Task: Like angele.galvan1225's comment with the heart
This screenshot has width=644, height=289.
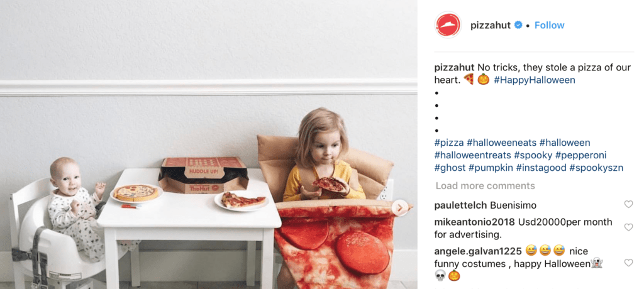Action: pos(628,263)
